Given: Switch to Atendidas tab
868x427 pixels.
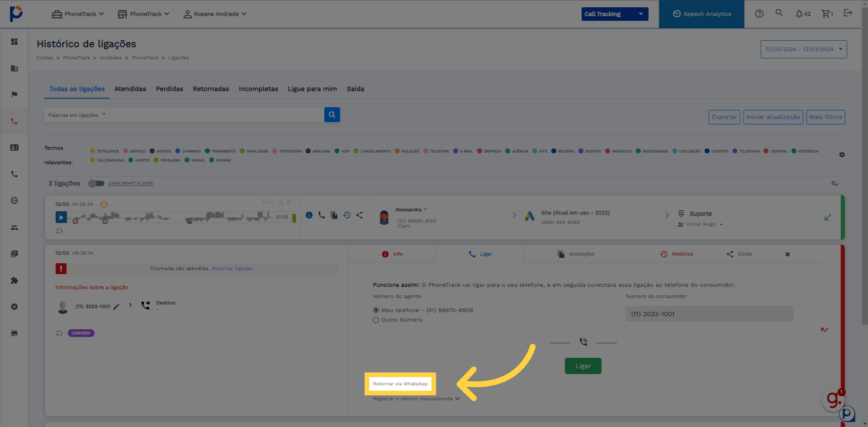Looking at the screenshot, I should point(130,89).
